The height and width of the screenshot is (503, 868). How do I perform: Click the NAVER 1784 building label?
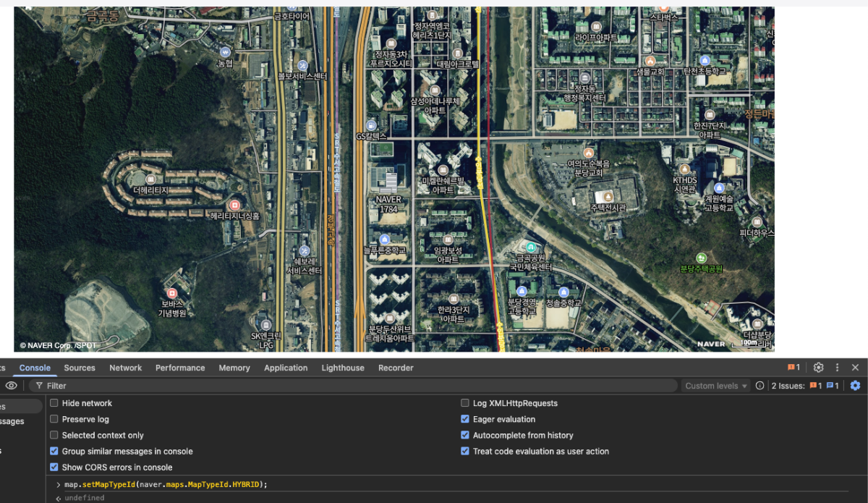click(x=388, y=204)
